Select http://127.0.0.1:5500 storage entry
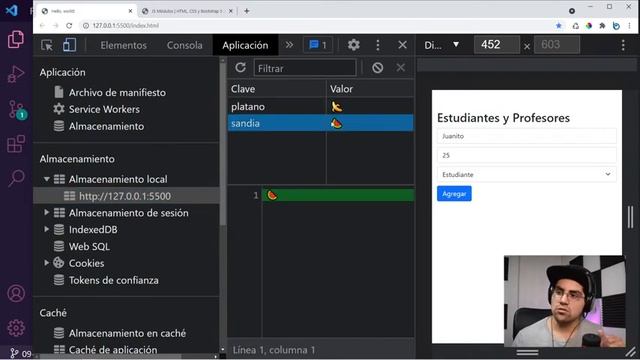 [x=125, y=196]
